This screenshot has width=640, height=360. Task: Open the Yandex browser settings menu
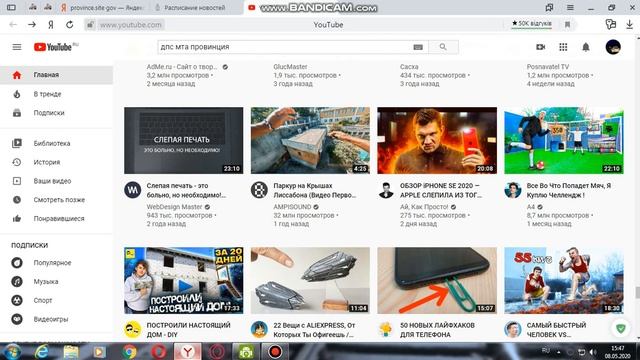(570, 7)
